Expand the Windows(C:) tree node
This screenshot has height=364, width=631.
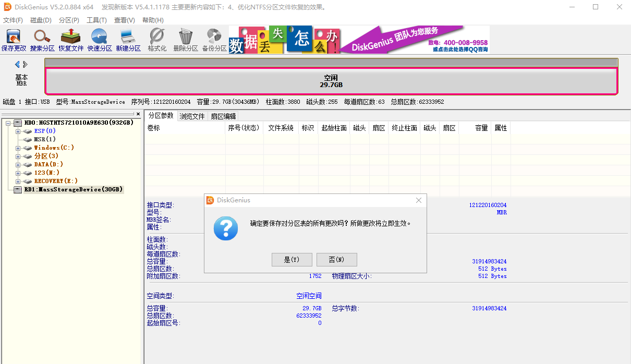[x=18, y=148]
